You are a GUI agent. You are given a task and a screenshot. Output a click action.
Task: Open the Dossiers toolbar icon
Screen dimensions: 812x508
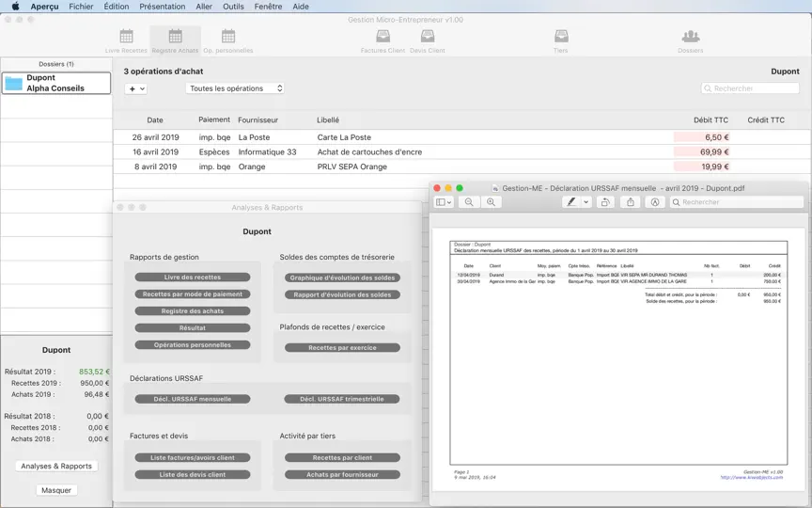691,41
